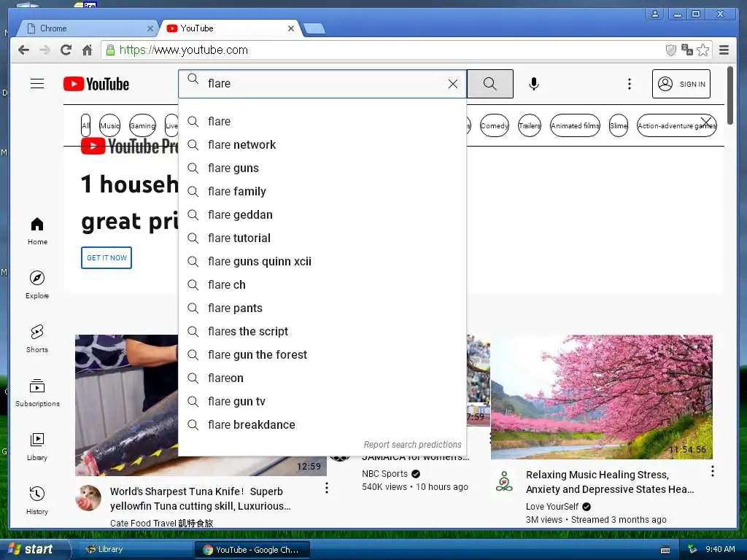Open the YouTube guide hamburger menu

click(x=37, y=84)
